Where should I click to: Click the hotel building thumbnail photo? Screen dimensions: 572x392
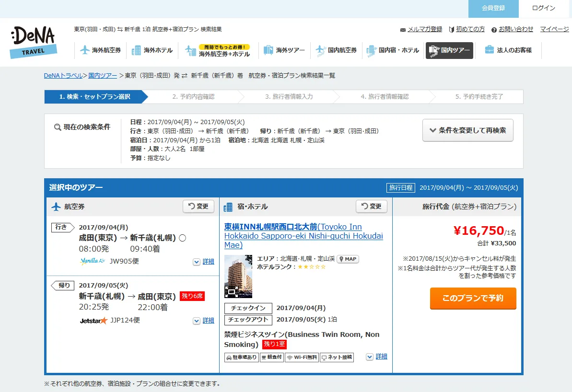point(238,277)
